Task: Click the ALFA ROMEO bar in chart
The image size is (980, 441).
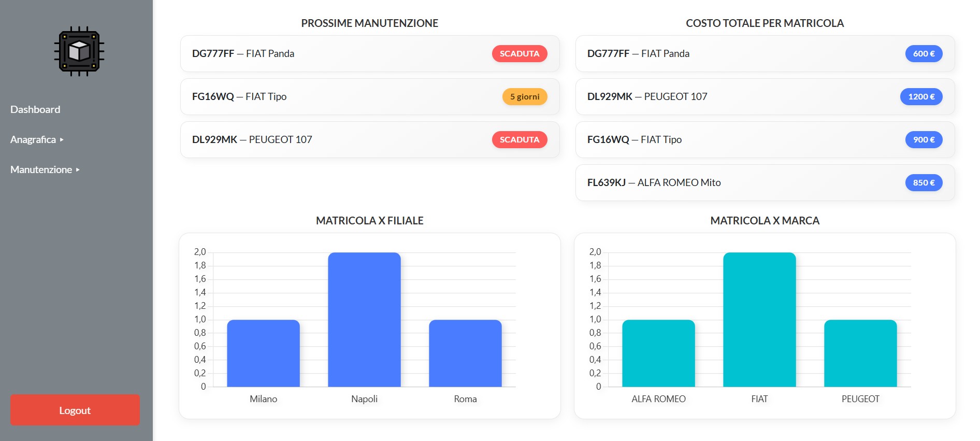Action: coord(658,353)
